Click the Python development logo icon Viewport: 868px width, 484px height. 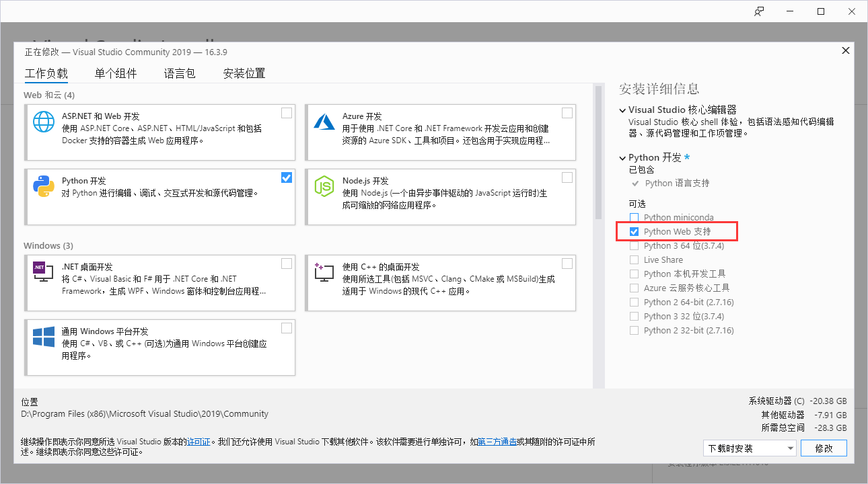point(44,186)
